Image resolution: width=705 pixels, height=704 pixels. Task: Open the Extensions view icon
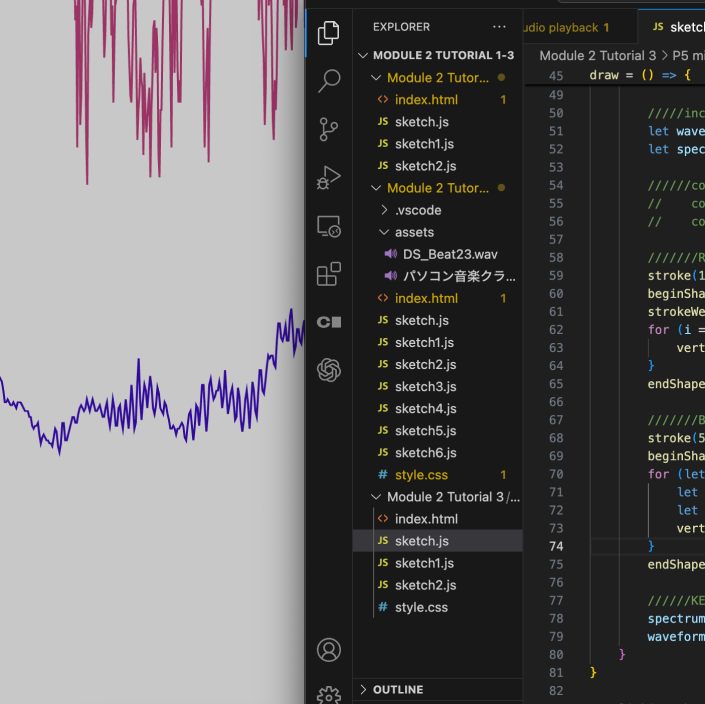click(329, 274)
